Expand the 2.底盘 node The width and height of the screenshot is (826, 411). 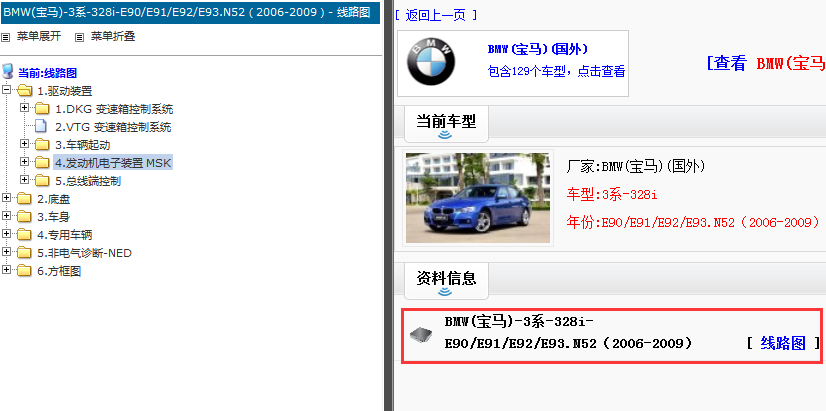point(6,197)
